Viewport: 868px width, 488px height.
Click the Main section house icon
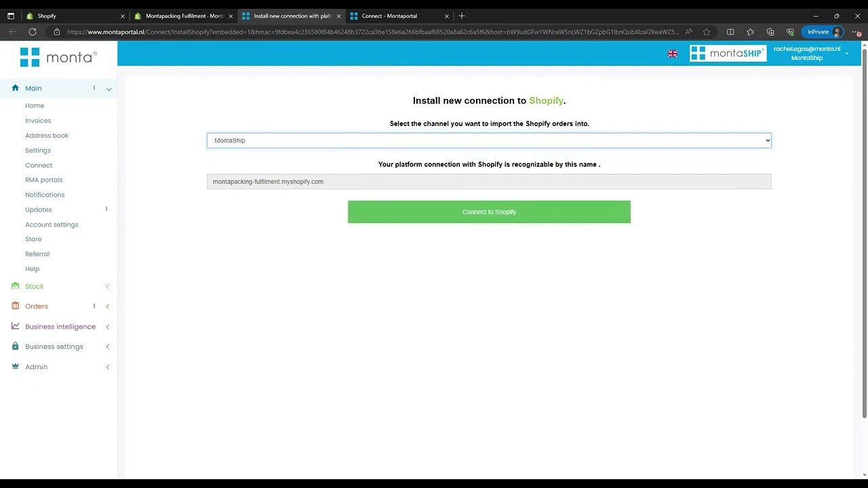[x=15, y=88]
